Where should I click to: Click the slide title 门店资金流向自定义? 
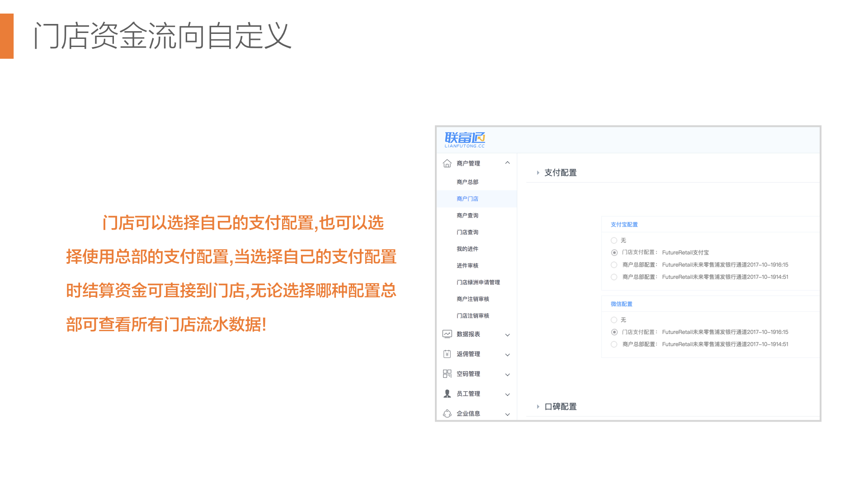tap(162, 36)
